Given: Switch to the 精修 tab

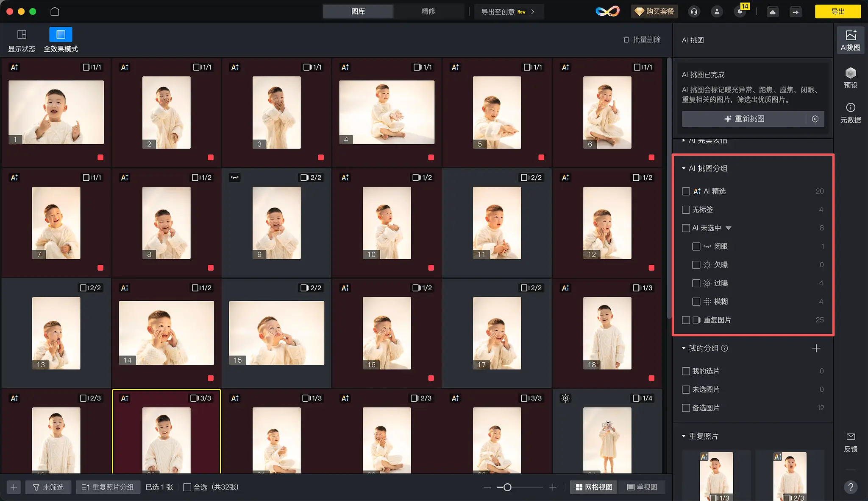Looking at the screenshot, I should [428, 11].
